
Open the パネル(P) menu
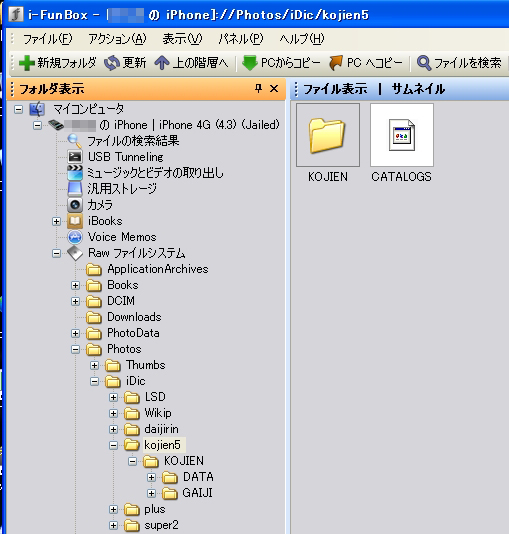[241, 39]
